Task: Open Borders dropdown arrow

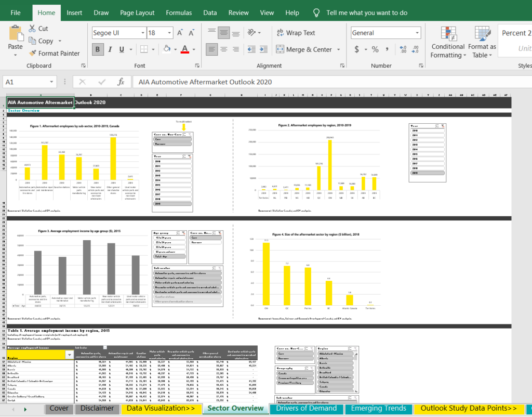Action: pos(153,49)
